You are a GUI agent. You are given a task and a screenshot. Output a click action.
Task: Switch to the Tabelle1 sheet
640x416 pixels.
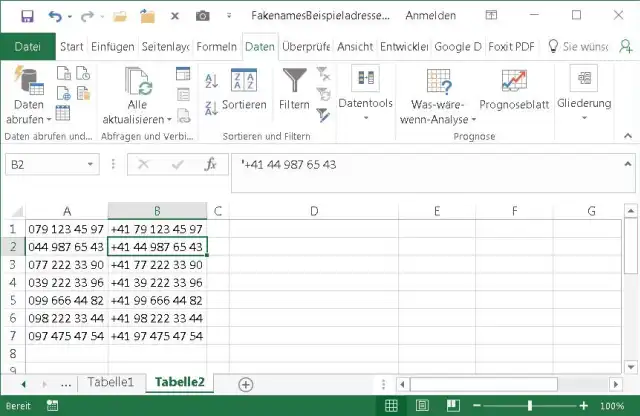pos(111,382)
